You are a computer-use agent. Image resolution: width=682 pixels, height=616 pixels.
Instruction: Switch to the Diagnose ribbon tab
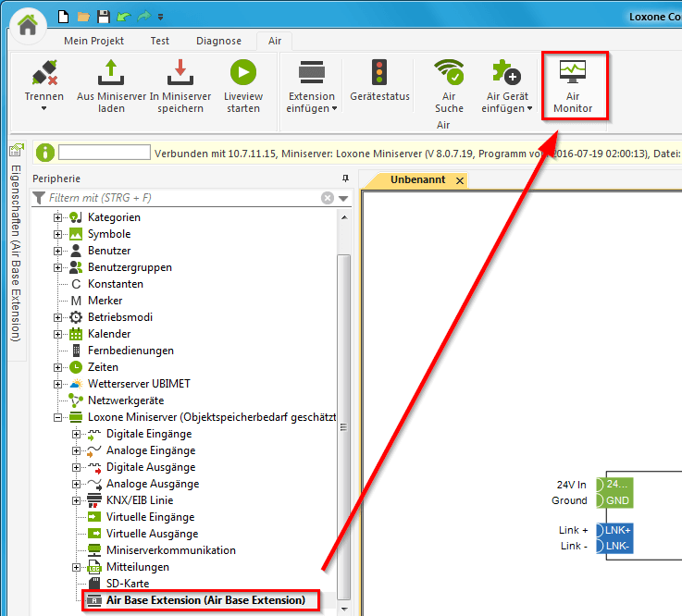(x=218, y=41)
